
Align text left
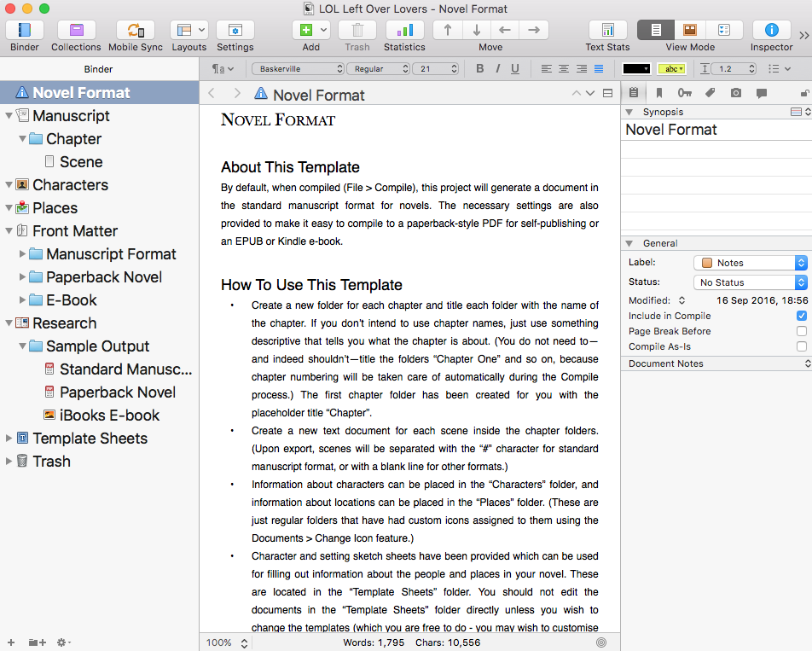pos(547,69)
